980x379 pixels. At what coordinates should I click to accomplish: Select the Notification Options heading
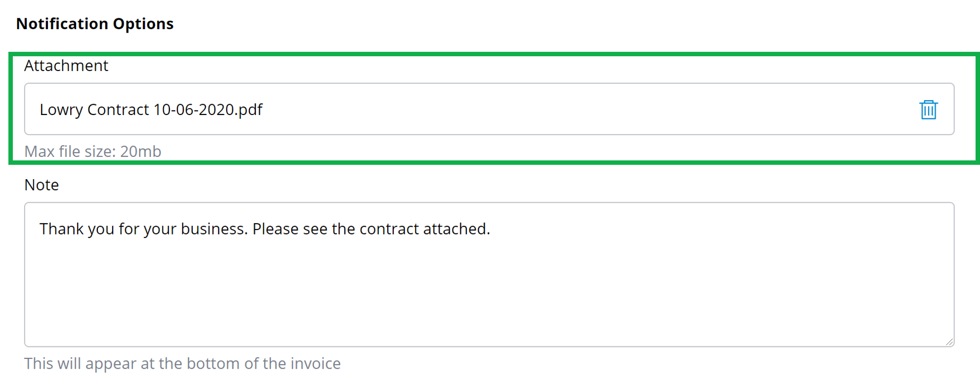point(95,23)
